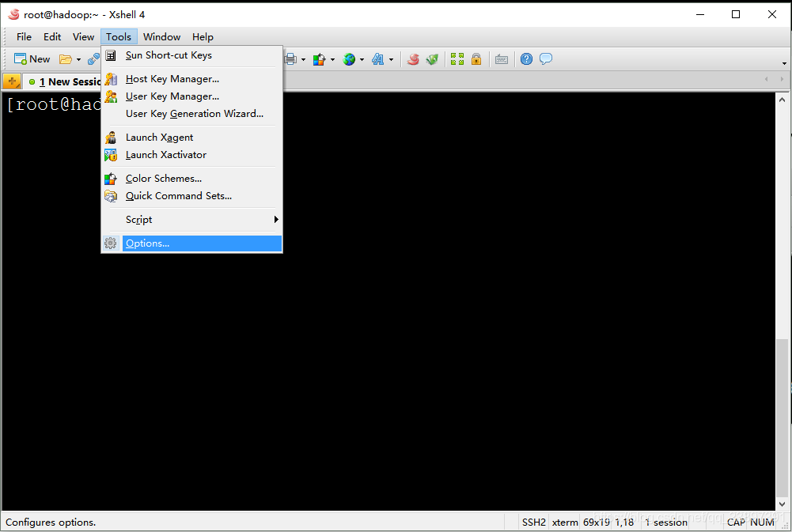
Task: Open the Window menu
Action: coord(161,37)
